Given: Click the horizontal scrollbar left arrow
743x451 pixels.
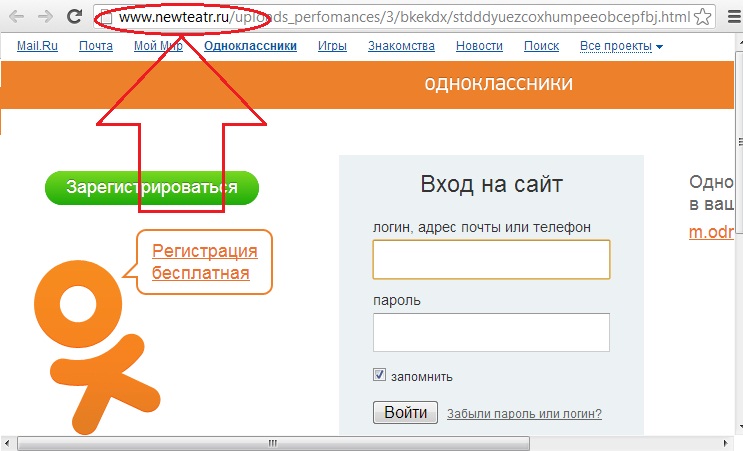Looking at the screenshot, I should 7,443.
